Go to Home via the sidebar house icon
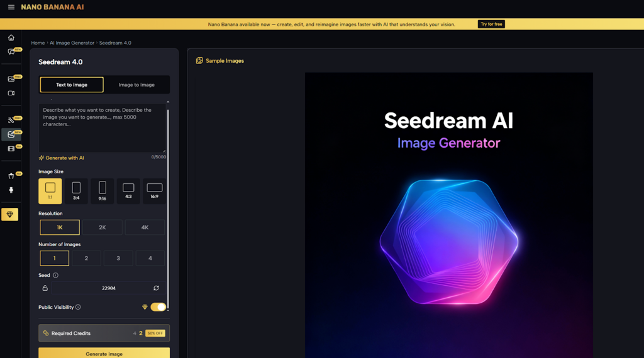The width and height of the screenshot is (644, 358). [11, 38]
